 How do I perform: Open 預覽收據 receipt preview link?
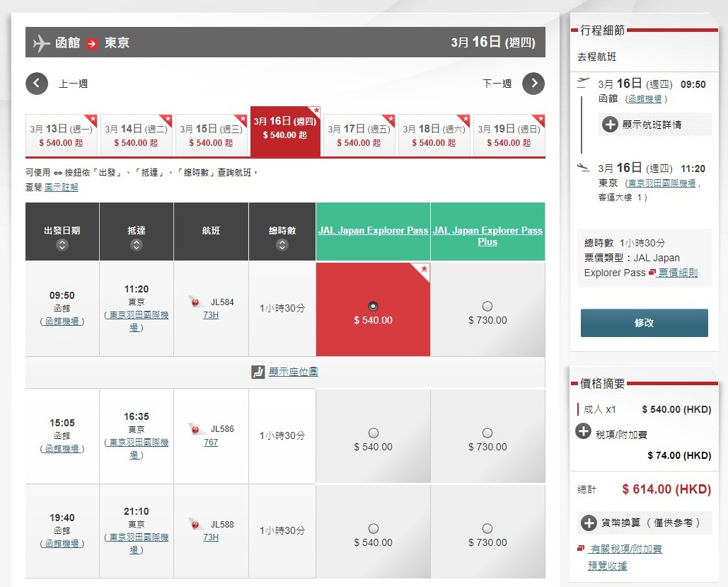coord(607,566)
